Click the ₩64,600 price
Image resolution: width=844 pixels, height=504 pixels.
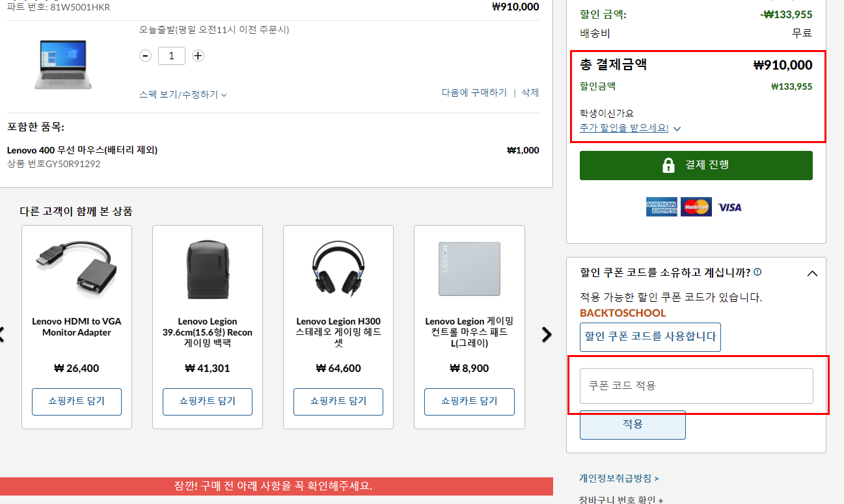point(338,369)
